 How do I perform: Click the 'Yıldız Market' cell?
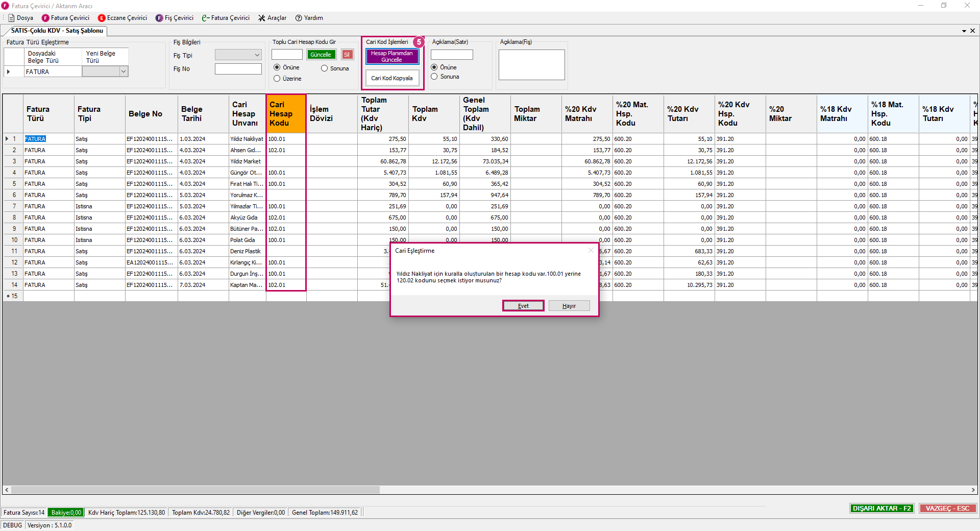[247, 161]
